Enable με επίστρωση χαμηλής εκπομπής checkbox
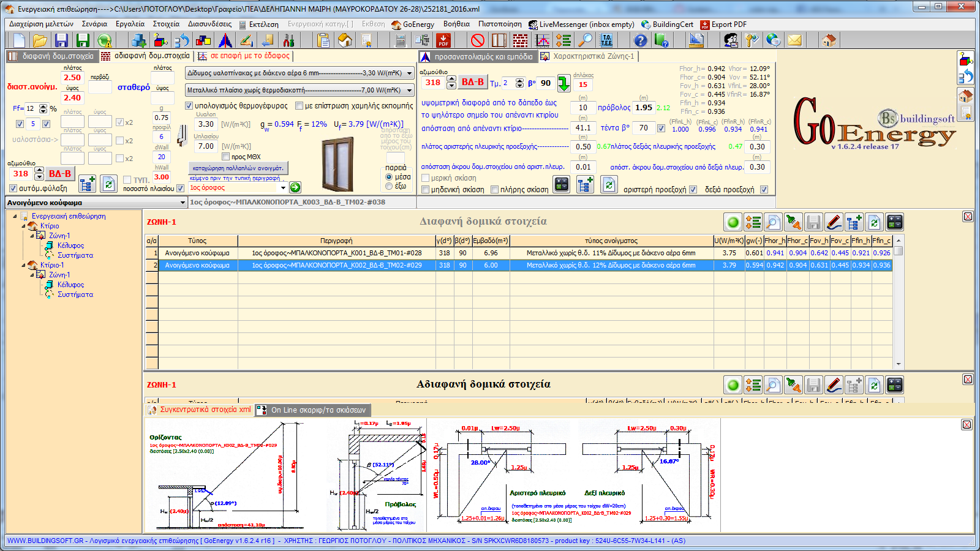980x551 pixels. (299, 106)
